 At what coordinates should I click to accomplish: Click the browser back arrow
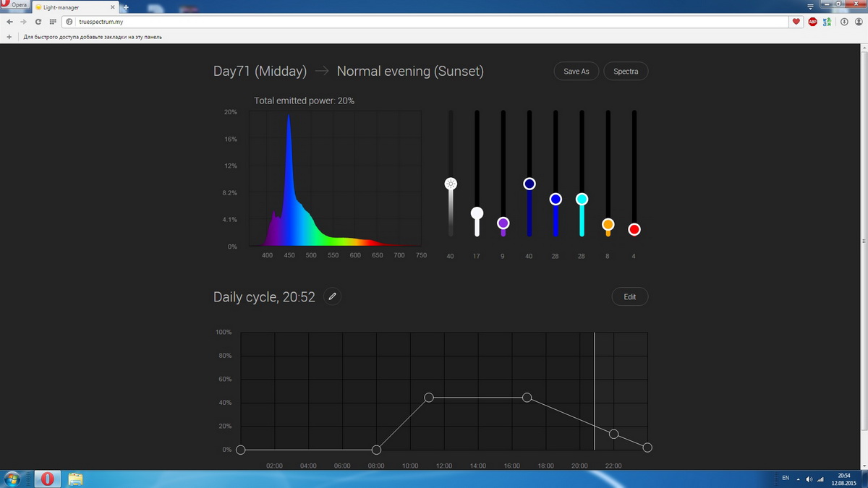9,22
